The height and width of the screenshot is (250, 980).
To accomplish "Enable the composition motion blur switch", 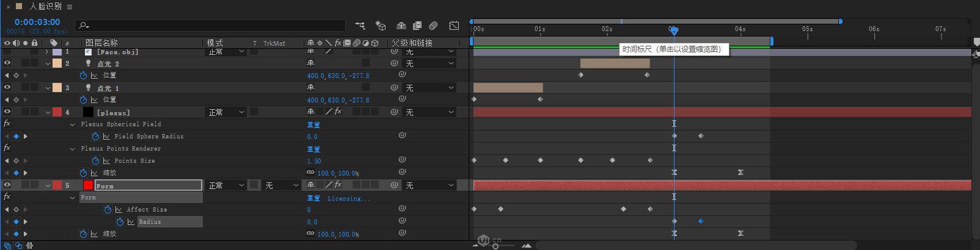I will pos(433,26).
